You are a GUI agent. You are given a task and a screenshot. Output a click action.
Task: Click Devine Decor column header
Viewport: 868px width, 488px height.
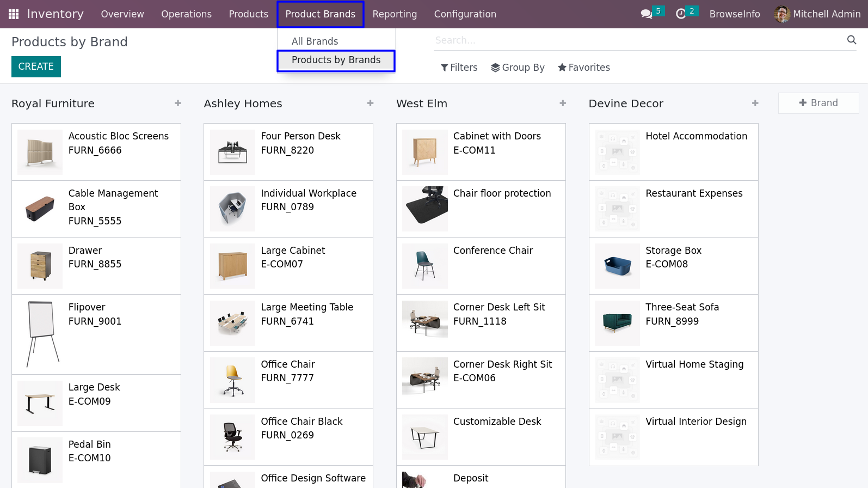click(626, 103)
